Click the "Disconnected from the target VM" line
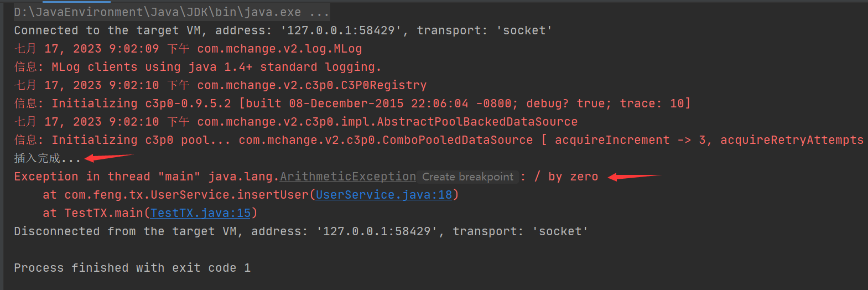 click(300, 231)
